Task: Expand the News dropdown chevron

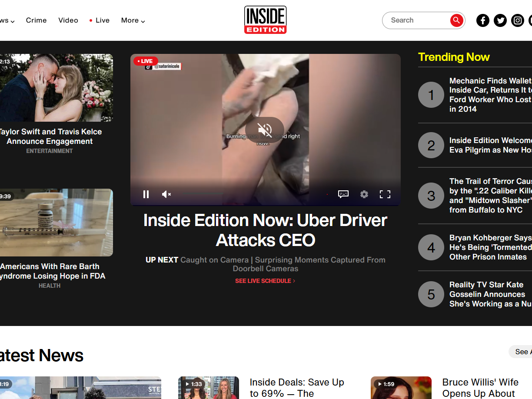Action: (12, 21)
